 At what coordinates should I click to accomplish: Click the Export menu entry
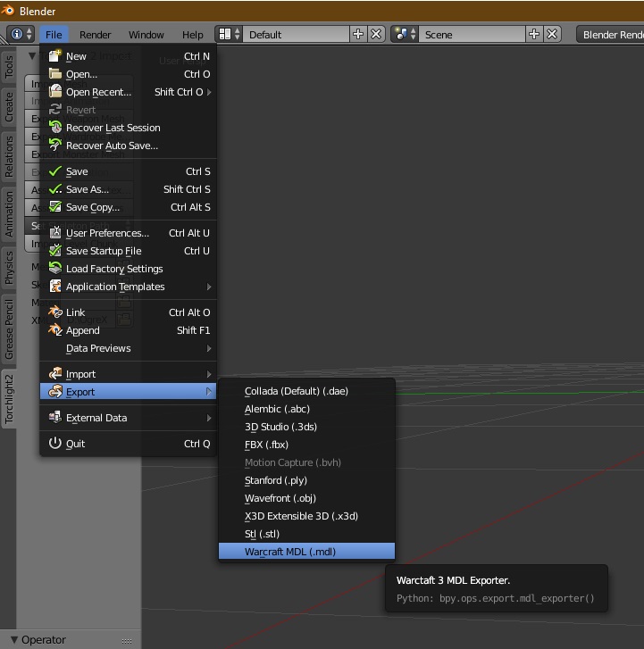(x=129, y=392)
